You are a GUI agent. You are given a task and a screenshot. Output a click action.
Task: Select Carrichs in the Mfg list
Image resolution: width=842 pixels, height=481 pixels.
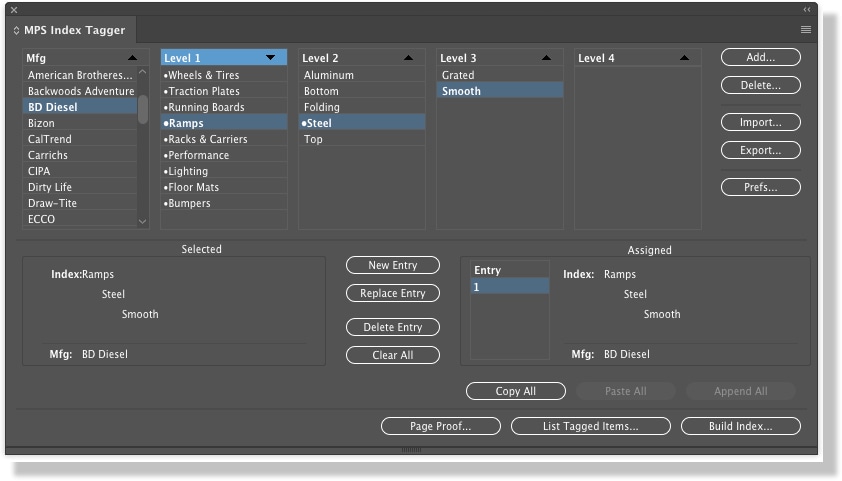48,155
